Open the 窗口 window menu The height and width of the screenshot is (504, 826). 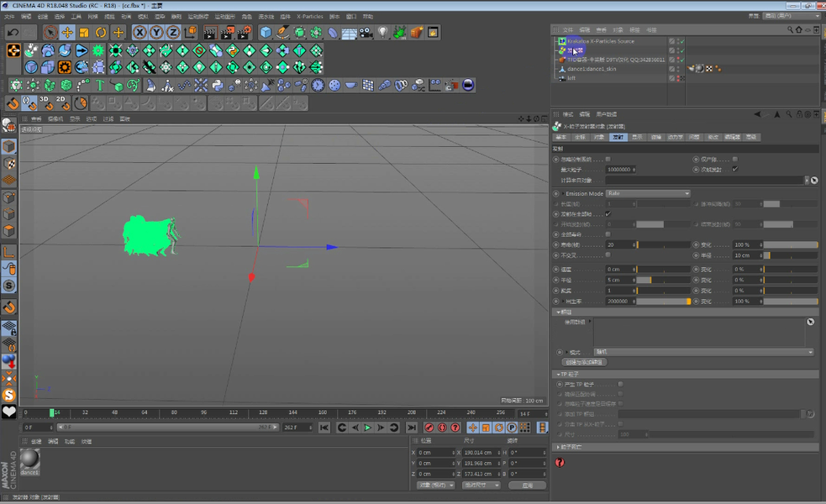click(x=351, y=17)
